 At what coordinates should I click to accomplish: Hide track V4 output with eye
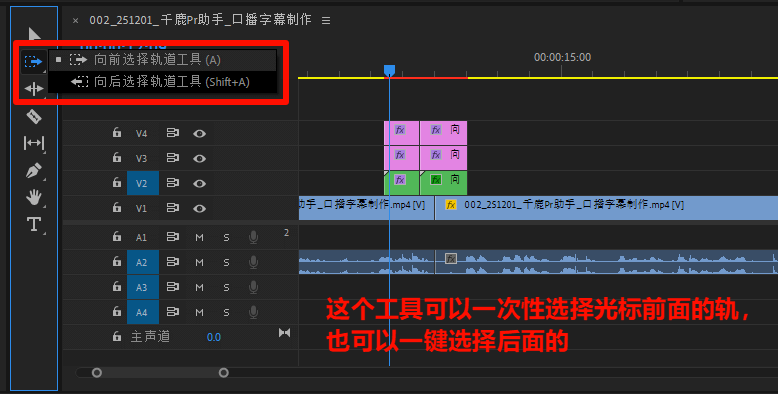click(199, 133)
